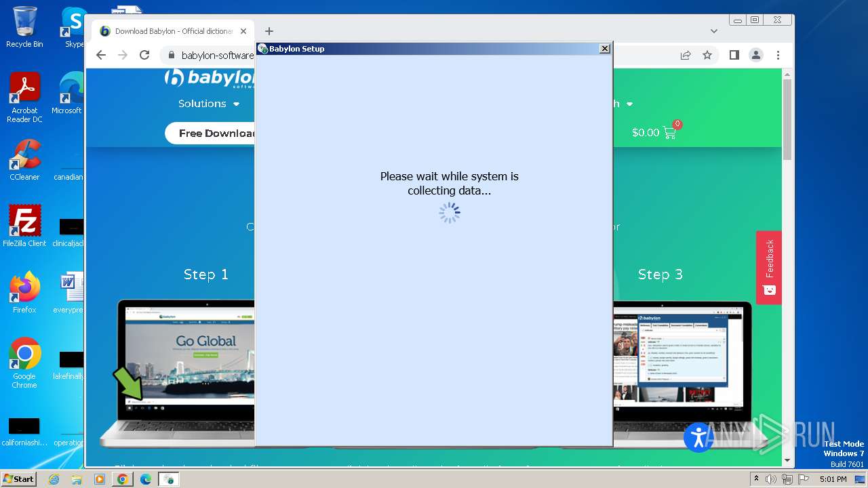Launch CCleaner from the desktop
Viewport: 868px width, 488px height.
click(24, 160)
